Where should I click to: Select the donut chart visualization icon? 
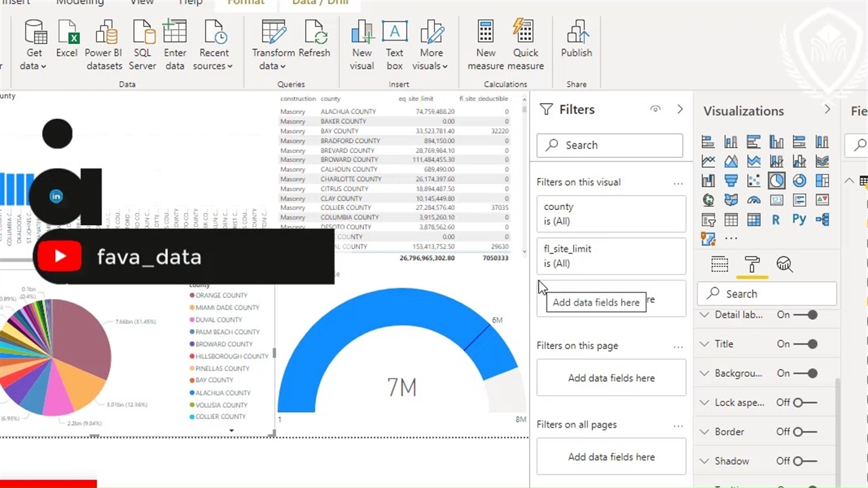(x=800, y=180)
